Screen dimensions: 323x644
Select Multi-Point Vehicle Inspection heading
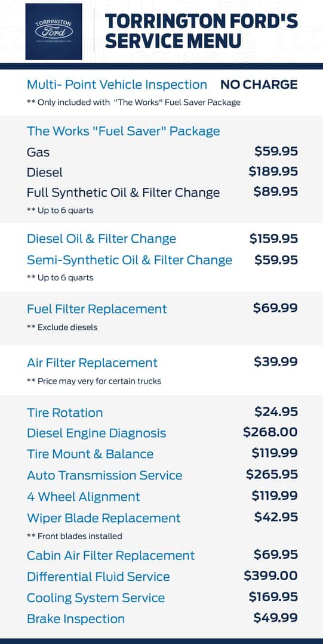tap(117, 85)
